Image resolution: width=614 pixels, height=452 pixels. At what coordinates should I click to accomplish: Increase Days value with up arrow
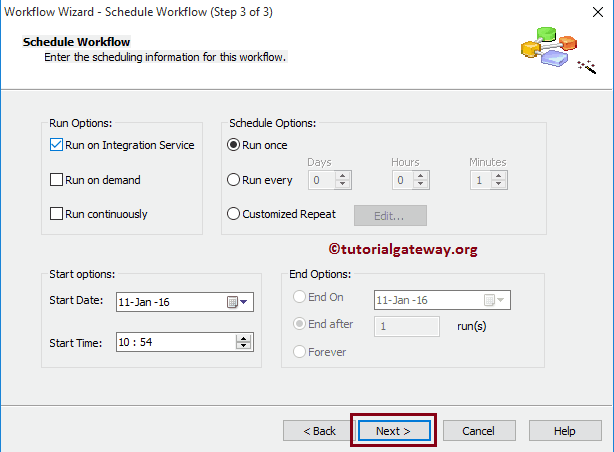tap(343, 175)
